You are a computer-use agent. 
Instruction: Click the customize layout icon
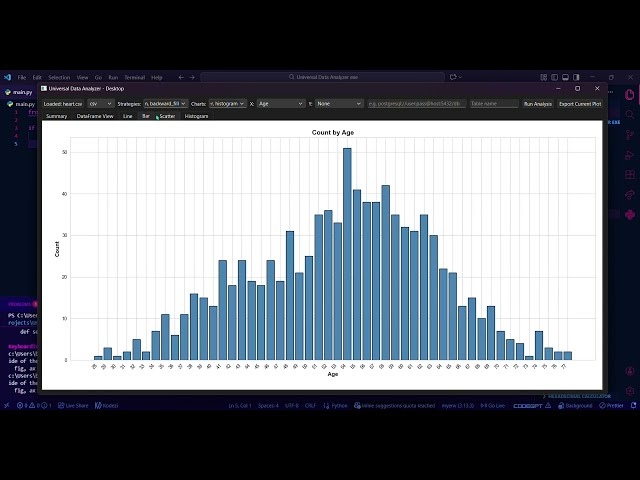point(544,77)
